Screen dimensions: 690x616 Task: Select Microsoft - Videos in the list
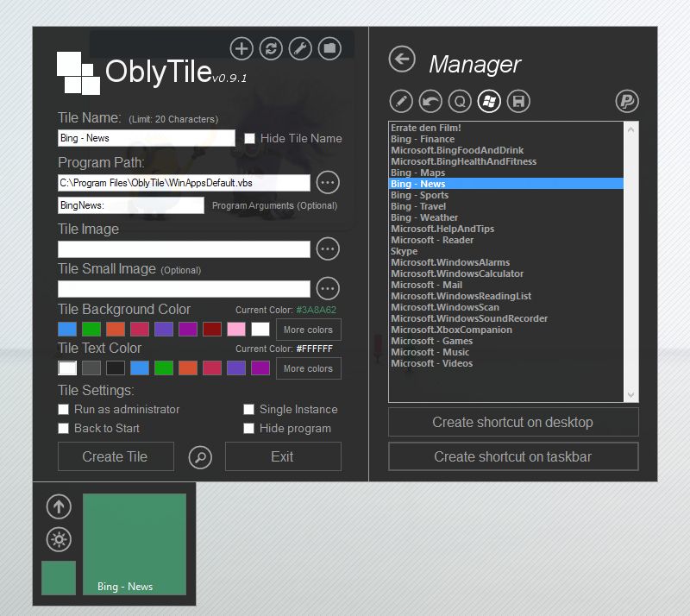pyautogui.click(x=506, y=364)
